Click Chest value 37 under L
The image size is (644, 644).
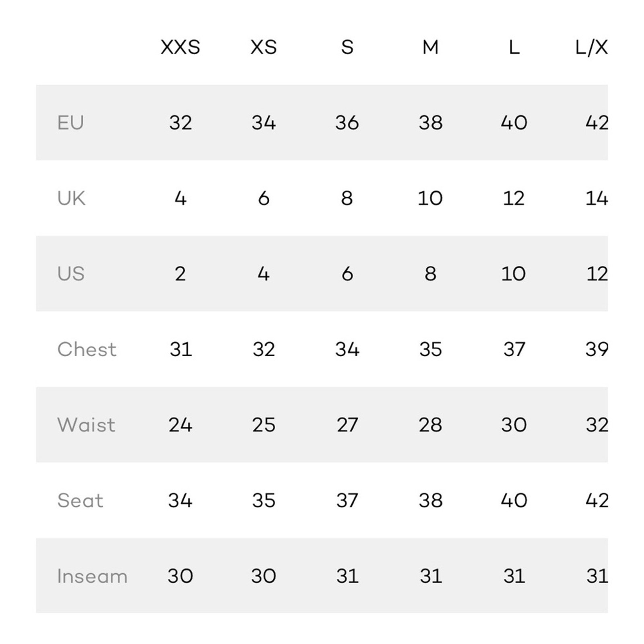[x=514, y=349]
